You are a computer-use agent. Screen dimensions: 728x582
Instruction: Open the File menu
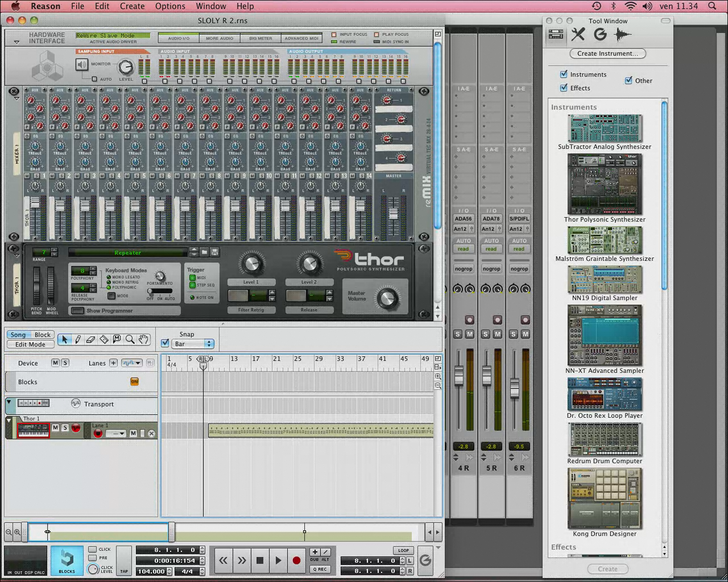coord(77,6)
